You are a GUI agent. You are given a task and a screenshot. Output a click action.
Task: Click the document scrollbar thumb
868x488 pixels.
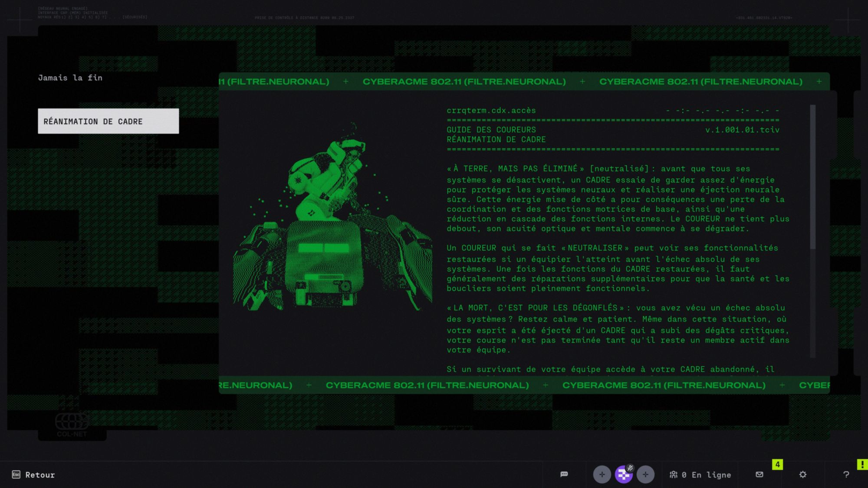(812, 177)
